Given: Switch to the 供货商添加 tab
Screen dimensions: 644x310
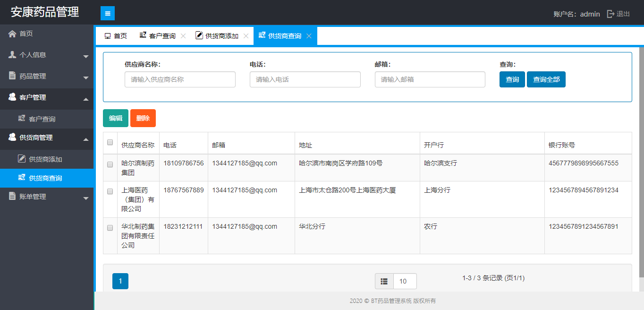Looking at the screenshot, I should point(221,36).
